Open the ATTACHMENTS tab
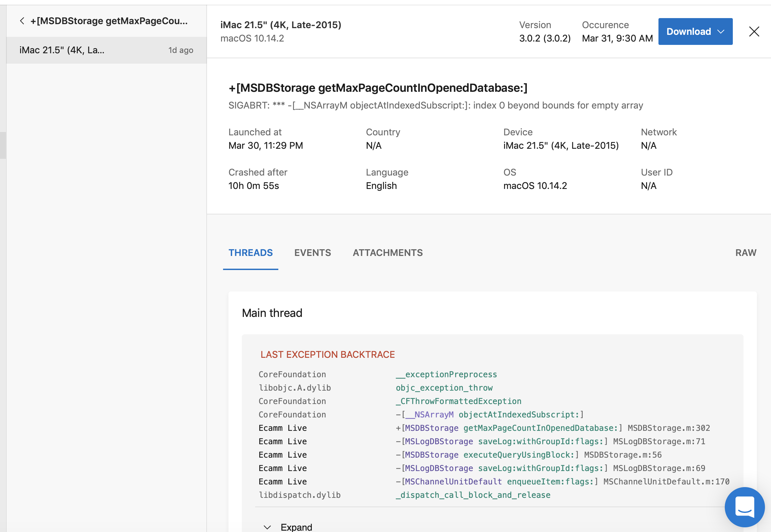Screen dimensions: 771x532 pos(388,253)
